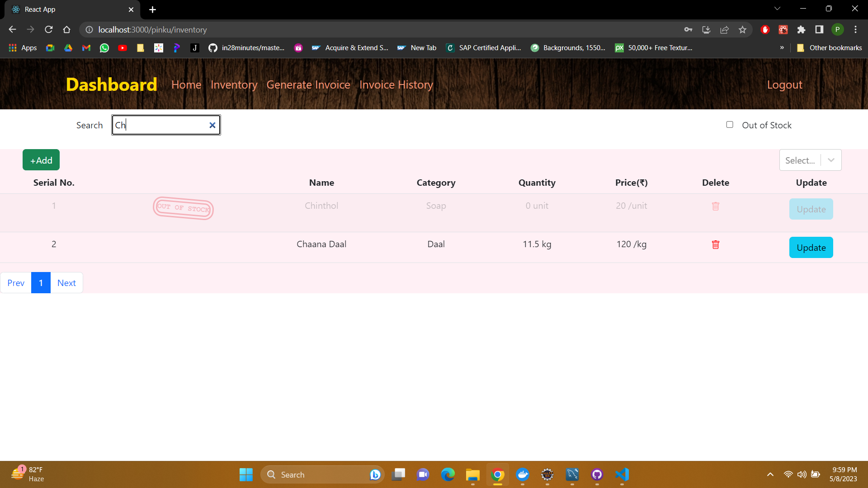Enable the Out of Stock checkbox

[x=730, y=124]
